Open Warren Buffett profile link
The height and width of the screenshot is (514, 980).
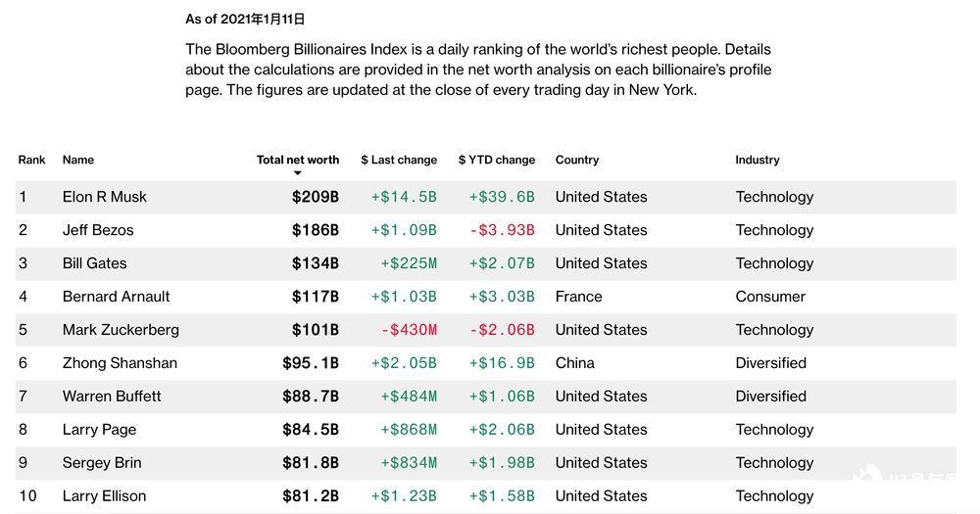click(112, 396)
